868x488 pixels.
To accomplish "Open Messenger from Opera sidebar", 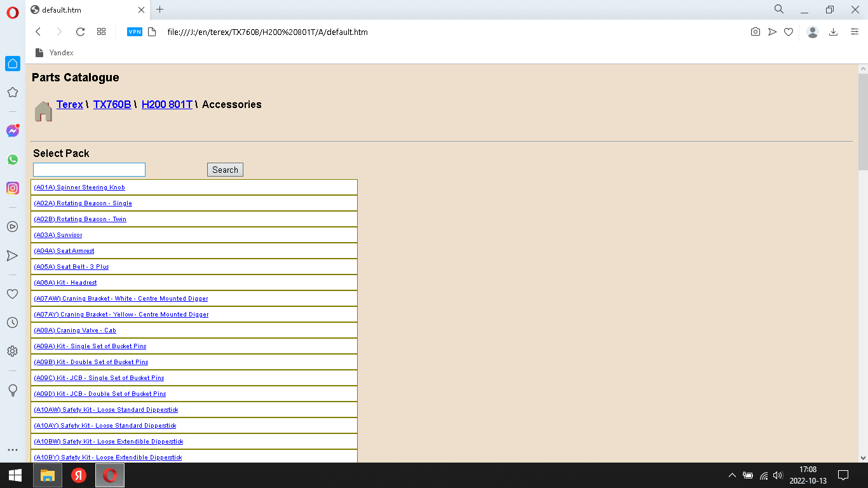I will coord(12,131).
